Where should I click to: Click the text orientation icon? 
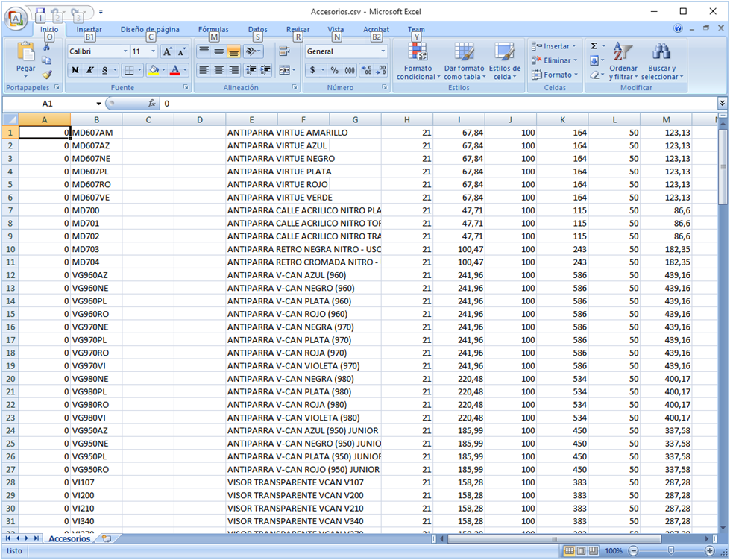coord(251,51)
